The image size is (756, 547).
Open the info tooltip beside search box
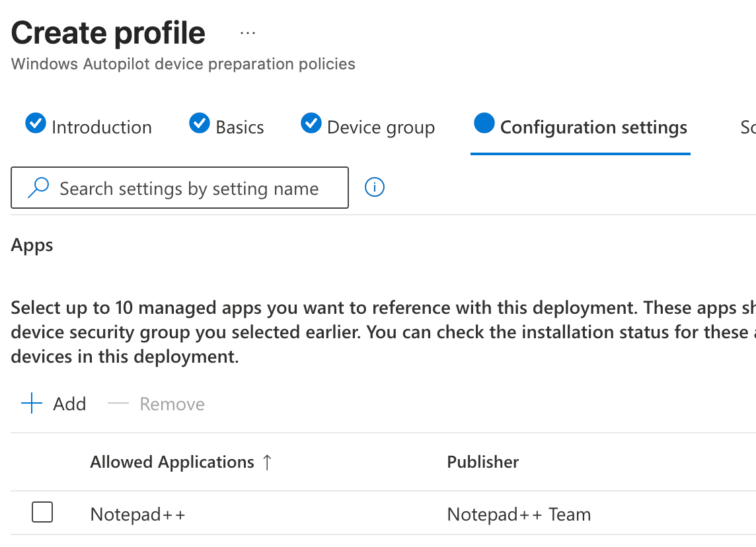click(x=375, y=188)
